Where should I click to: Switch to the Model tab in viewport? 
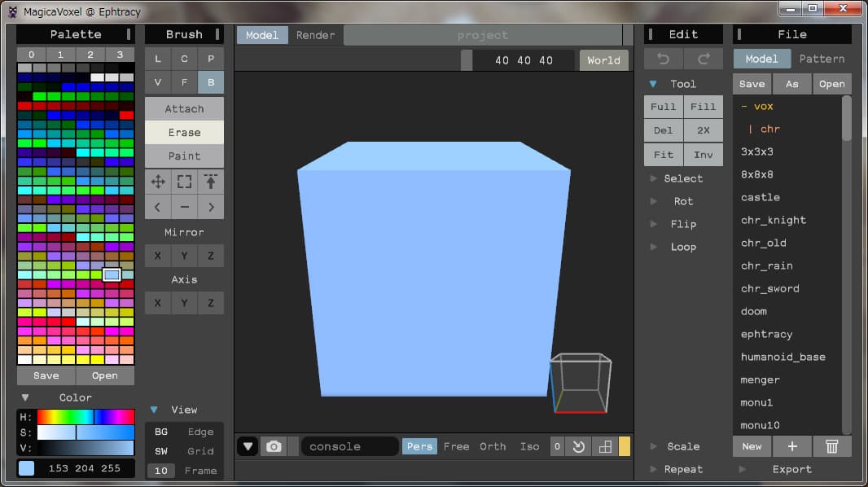[x=262, y=35]
